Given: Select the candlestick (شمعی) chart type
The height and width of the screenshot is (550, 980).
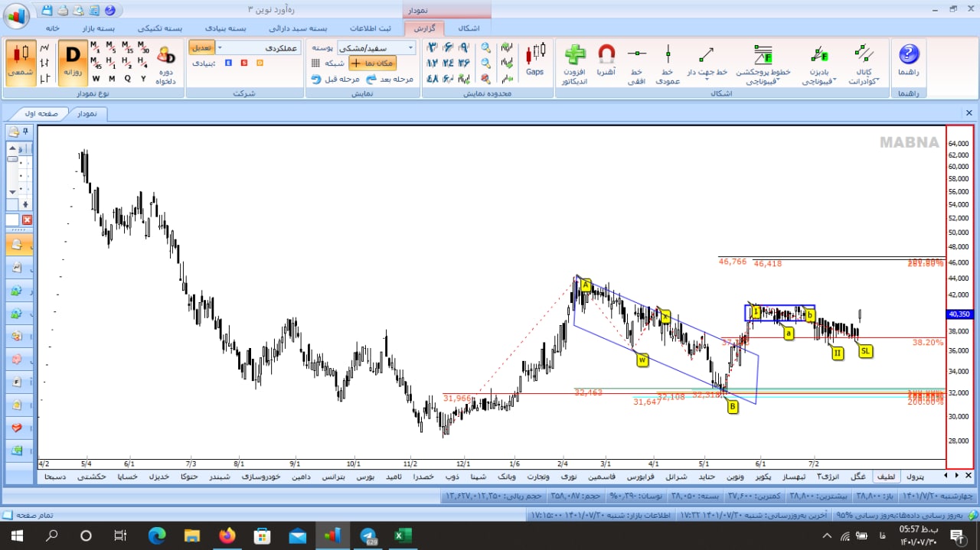Looking at the screenshot, I should [x=21, y=63].
